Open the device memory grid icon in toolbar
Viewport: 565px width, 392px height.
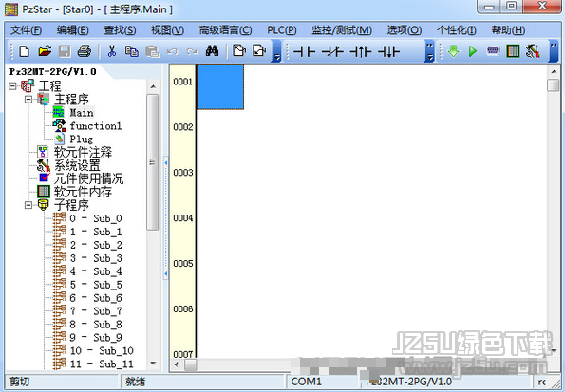[x=513, y=51]
